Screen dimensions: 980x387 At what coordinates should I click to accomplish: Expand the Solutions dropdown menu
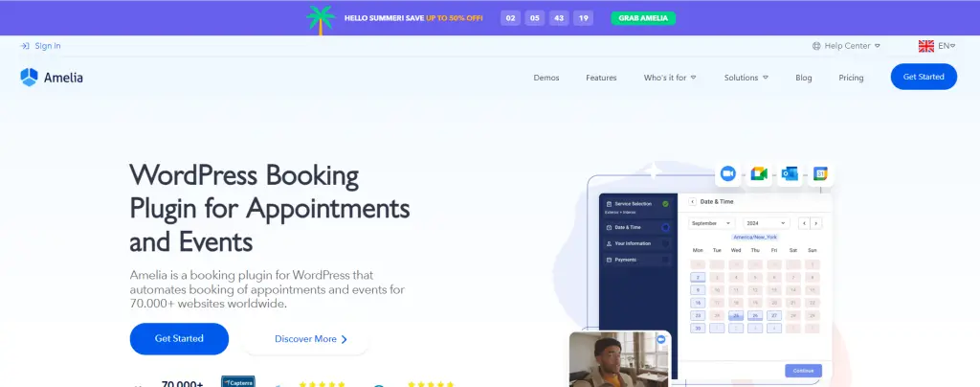(x=746, y=78)
